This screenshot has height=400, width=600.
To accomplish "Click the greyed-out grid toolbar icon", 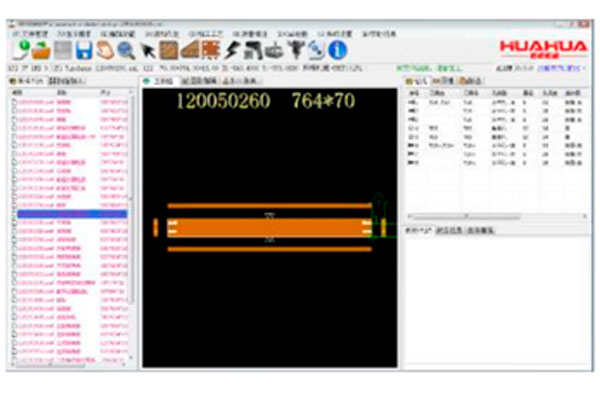I will 63,51.
